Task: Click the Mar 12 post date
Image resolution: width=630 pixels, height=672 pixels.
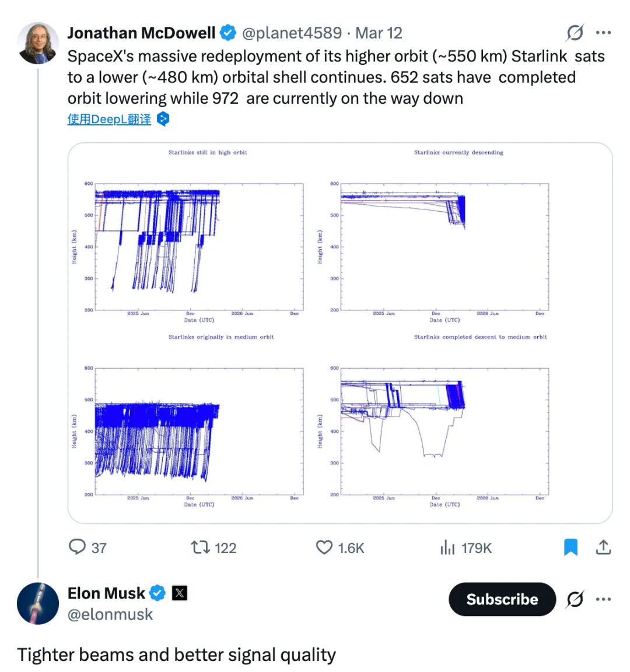Action: point(379,33)
